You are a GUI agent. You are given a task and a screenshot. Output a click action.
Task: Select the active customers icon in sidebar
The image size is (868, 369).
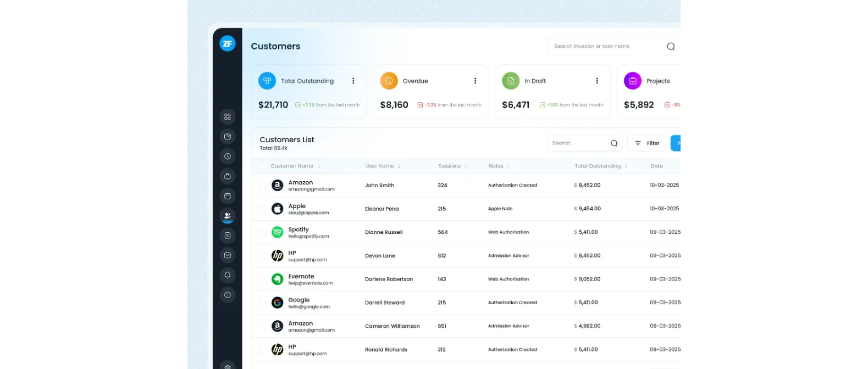[x=228, y=216]
